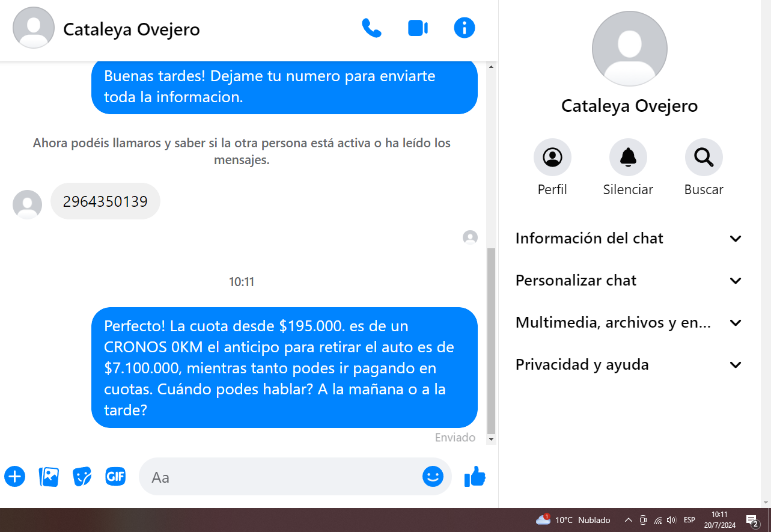Open the 10°C Nublado weather widget
The height and width of the screenshot is (532, 771).
[573, 520]
